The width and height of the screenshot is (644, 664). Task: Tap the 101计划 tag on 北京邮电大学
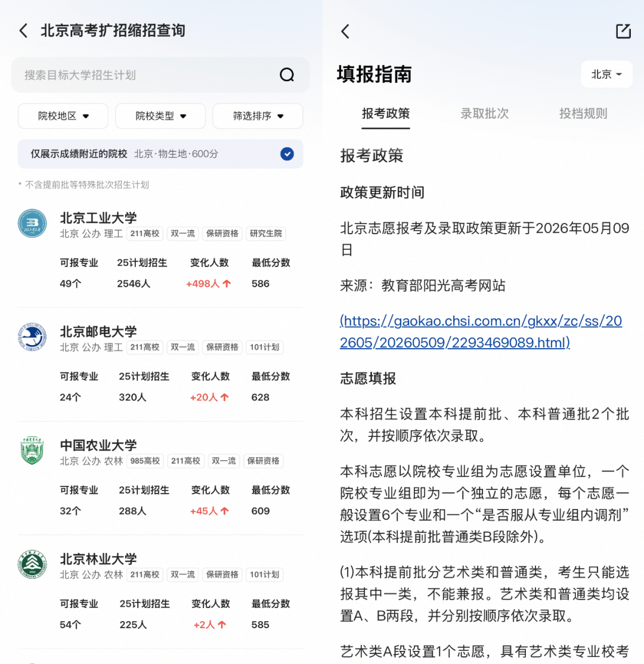[x=264, y=347]
